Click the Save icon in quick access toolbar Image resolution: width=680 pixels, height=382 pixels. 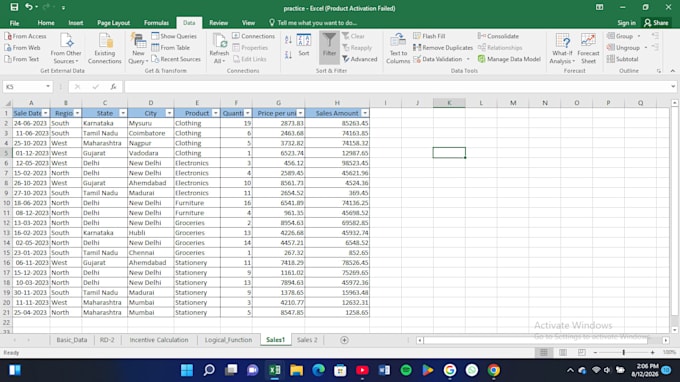click(x=14, y=7)
